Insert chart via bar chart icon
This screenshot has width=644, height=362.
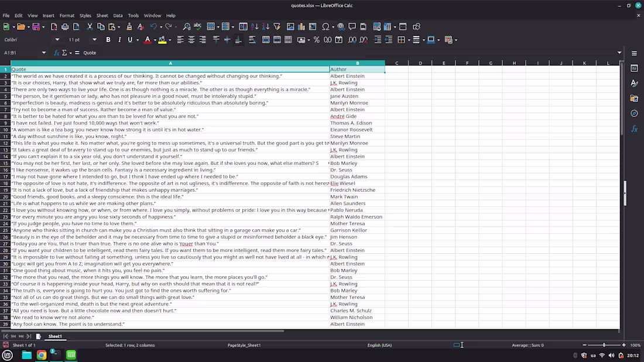pyautogui.click(x=302, y=27)
